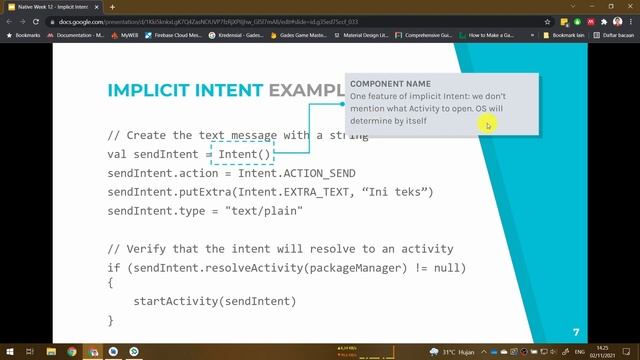Open File Explorer from the taskbar
This screenshot has width=640, height=360.
[51, 352]
